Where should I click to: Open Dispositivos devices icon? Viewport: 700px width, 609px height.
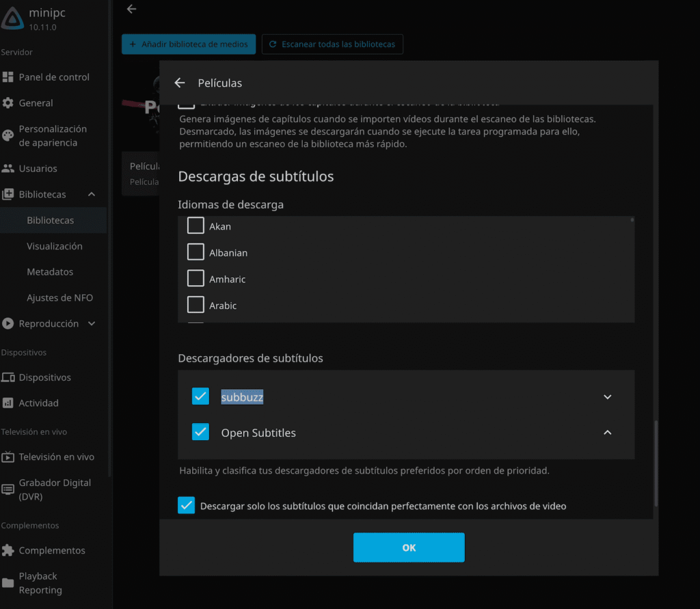[x=8, y=377]
